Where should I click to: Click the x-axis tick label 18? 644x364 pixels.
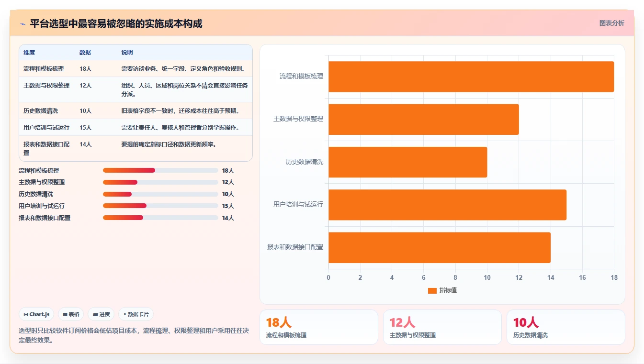pyautogui.click(x=614, y=277)
